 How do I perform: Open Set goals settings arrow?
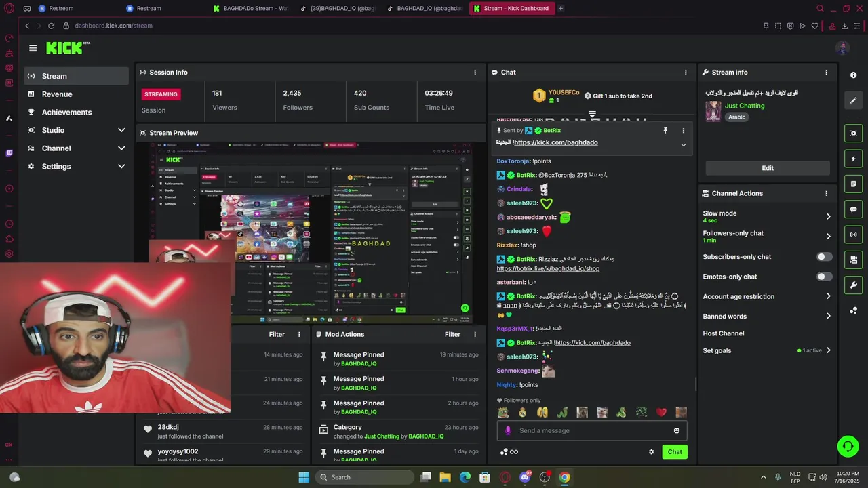pos(828,350)
